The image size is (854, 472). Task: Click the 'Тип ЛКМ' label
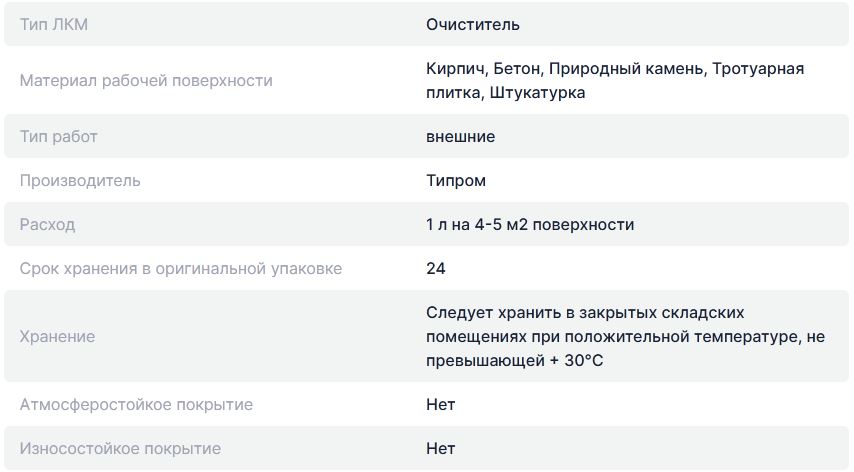pyautogui.click(x=54, y=24)
